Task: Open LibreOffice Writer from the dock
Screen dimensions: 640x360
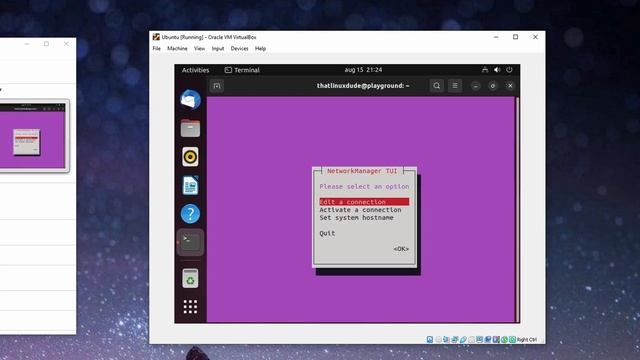Action: click(190, 185)
